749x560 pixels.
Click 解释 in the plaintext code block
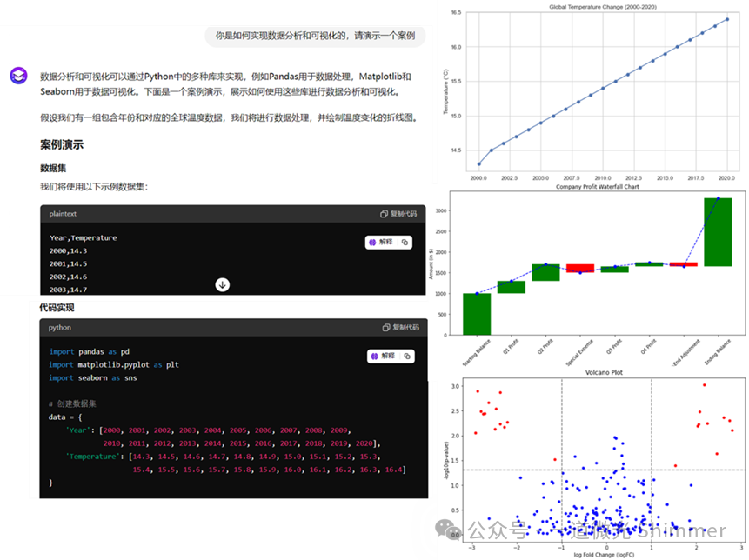coord(381,242)
